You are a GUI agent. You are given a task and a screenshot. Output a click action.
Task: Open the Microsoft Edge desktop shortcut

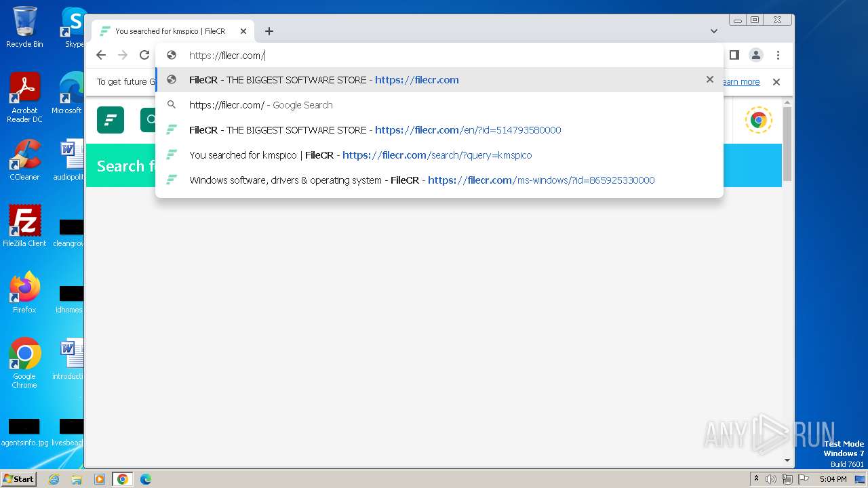68,94
